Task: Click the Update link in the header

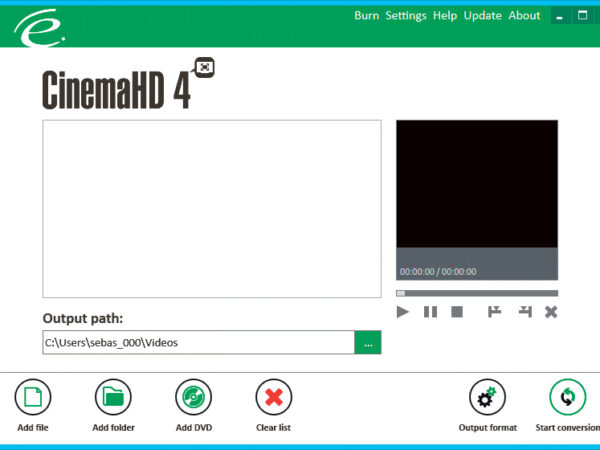Action: coord(482,16)
